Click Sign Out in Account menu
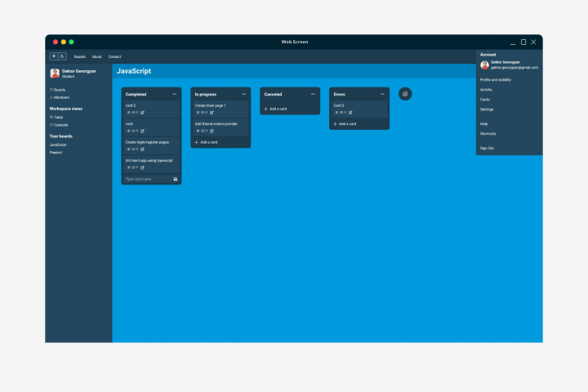The width and height of the screenshot is (588, 392). click(487, 148)
